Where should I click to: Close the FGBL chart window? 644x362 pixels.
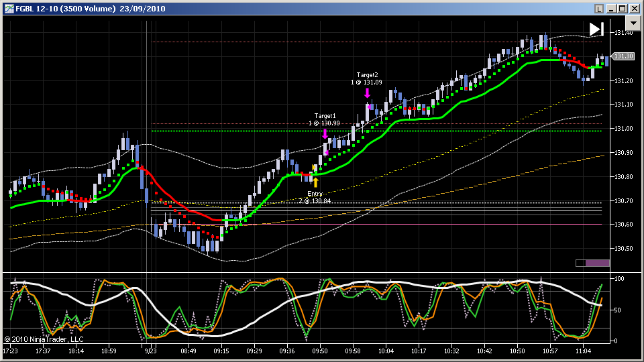click(634, 9)
